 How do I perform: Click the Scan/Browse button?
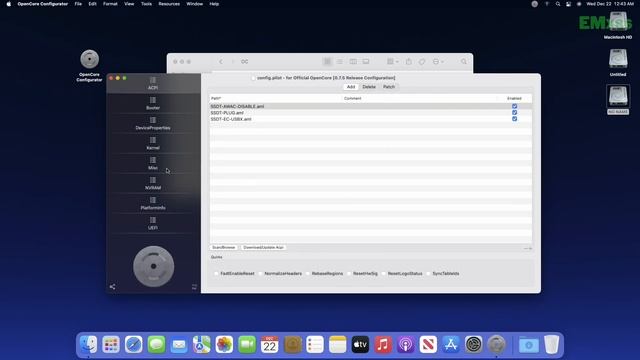[x=224, y=247]
